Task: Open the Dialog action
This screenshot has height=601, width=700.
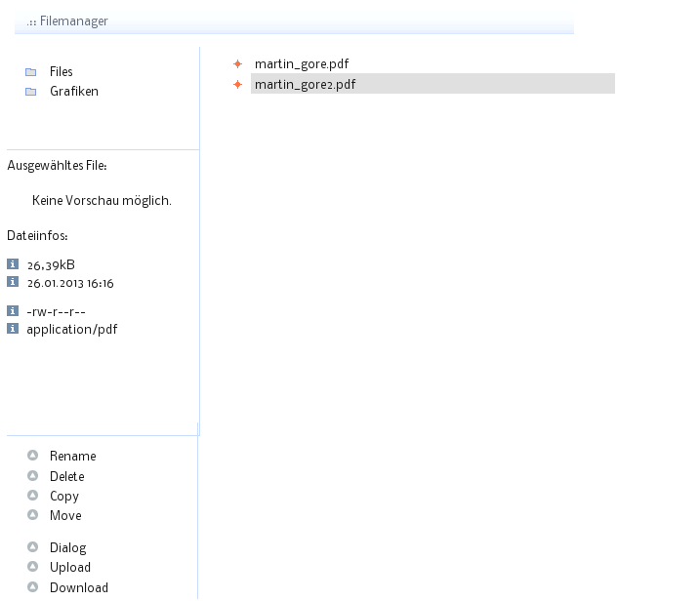Action: (x=68, y=547)
